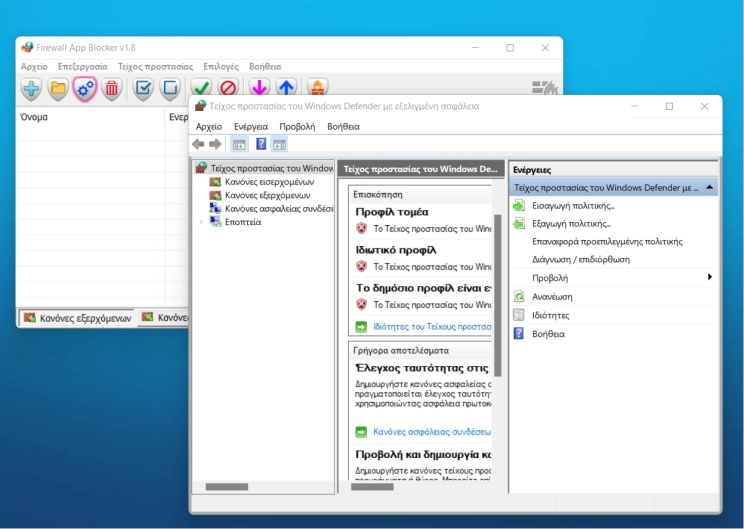Click the Προφίλ τομέα heading

click(x=392, y=212)
